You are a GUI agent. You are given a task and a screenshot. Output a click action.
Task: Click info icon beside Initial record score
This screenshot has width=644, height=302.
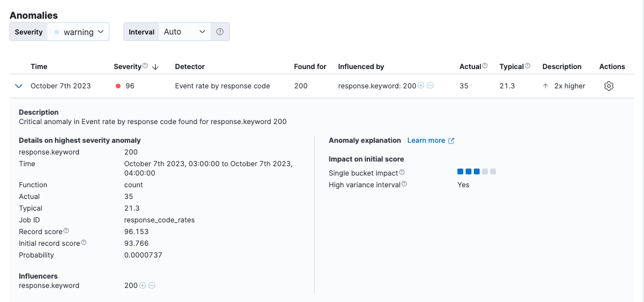[84, 243]
